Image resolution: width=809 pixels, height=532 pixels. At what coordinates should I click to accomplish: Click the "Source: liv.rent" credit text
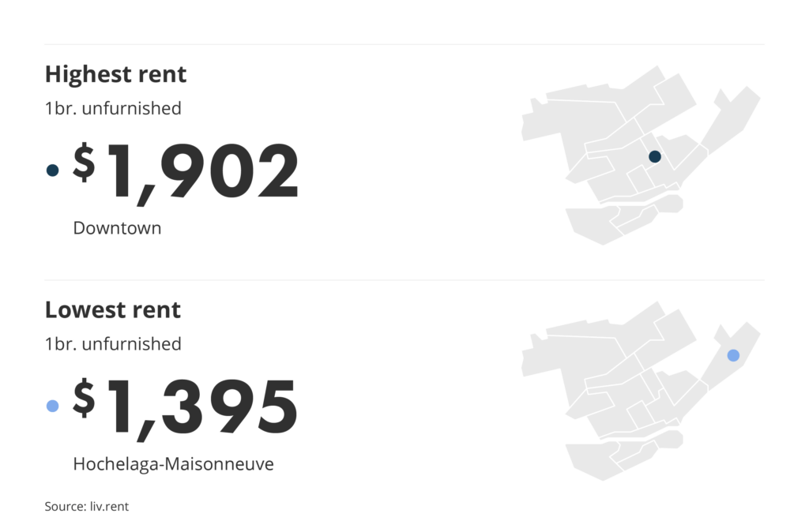(86, 507)
